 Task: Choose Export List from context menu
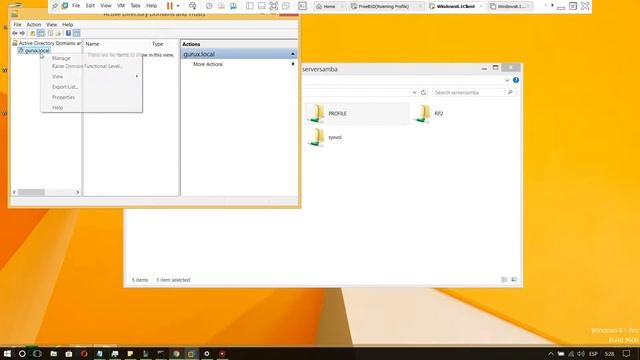[x=65, y=87]
